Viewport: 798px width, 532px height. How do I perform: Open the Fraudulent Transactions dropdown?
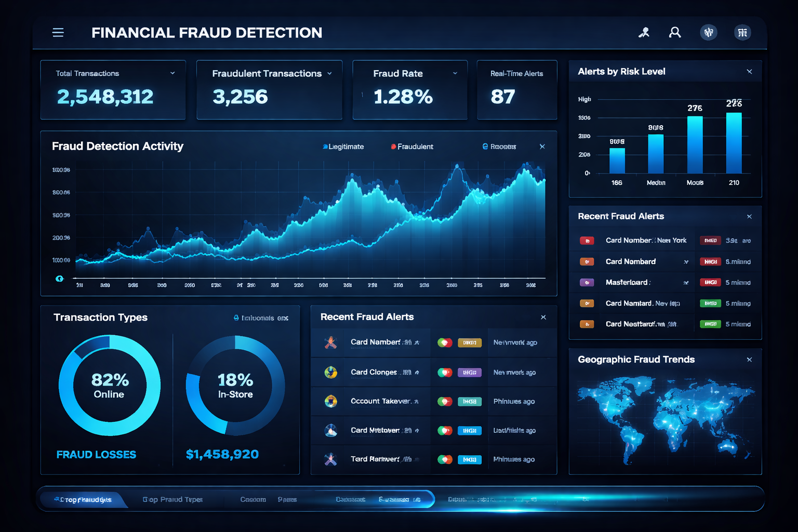329,73
